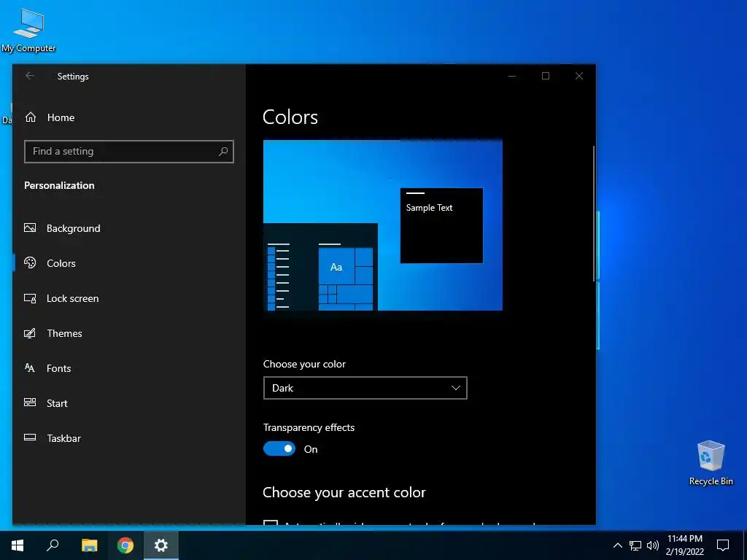The width and height of the screenshot is (747, 560).
Task: Select the Recycle Bin desktop icon
Action: coord(711,463)
